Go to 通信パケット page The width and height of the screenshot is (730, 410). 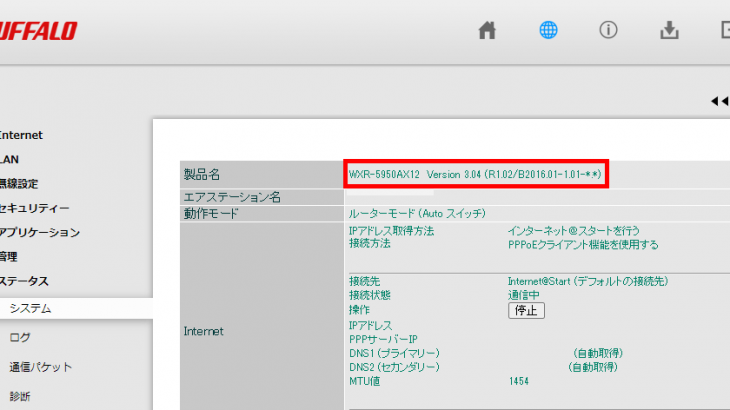click(x=40, y=367)
